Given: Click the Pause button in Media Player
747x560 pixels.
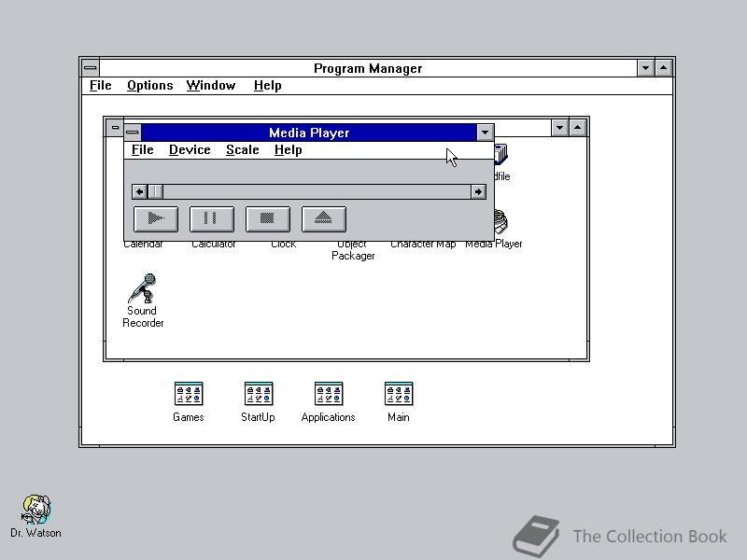Looking at the screenshot, I should coord(212,219).
